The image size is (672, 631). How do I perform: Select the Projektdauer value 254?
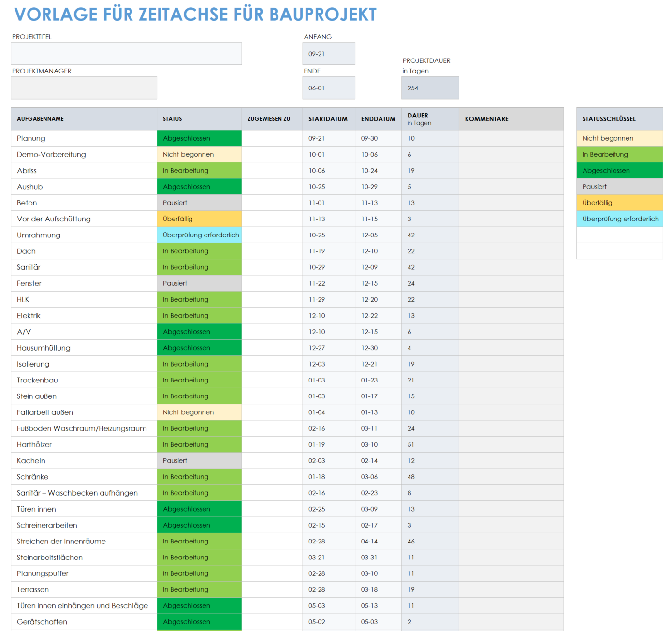tap(430, 88)
